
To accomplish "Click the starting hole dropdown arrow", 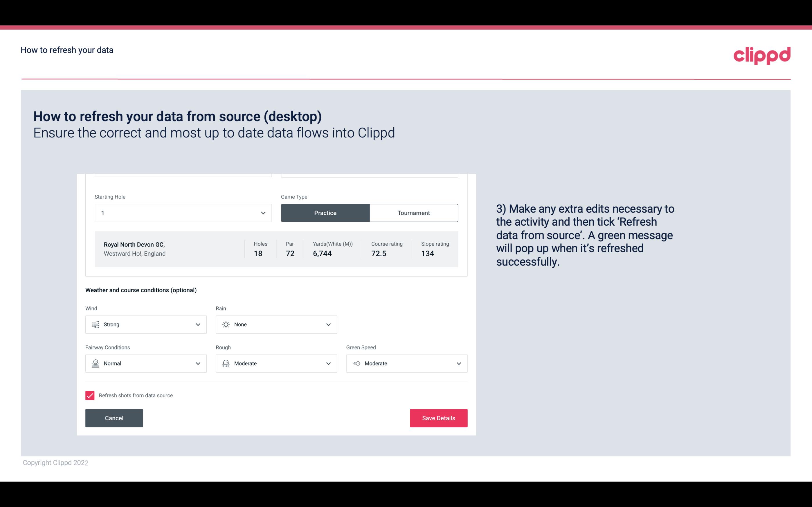I will (262, 213).
